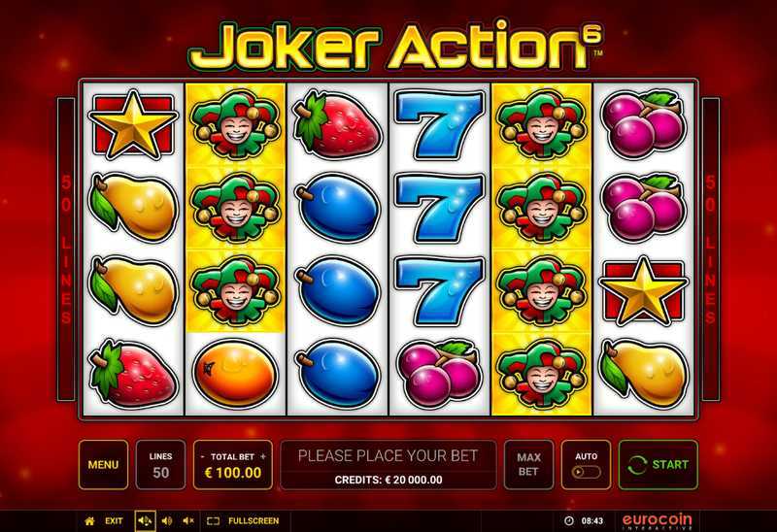Decrease total bet with minus sign
Screen dimensions: 777x532
[x=203, y=456]
